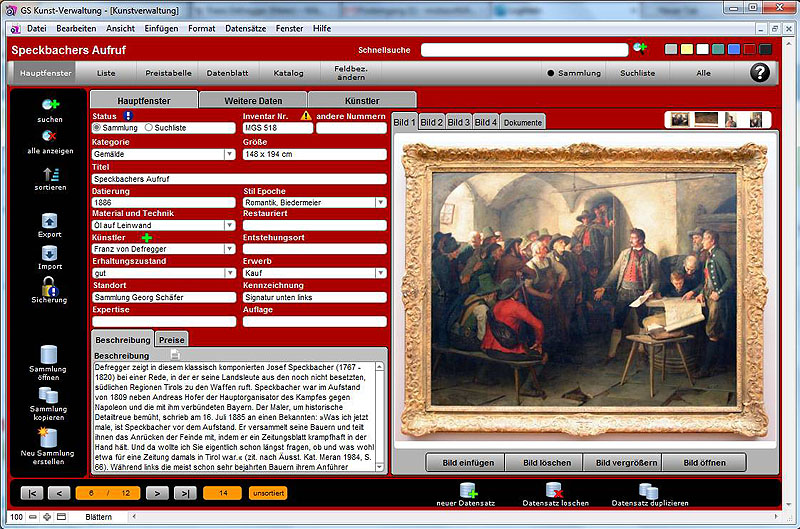The height and width of the screenshot is (529, 800).
Task: Click the Beschreibung document icon
Action: [175, 355]
